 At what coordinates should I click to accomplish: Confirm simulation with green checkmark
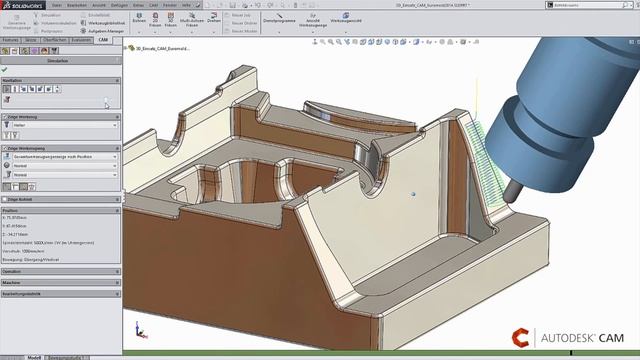[4, 70]
